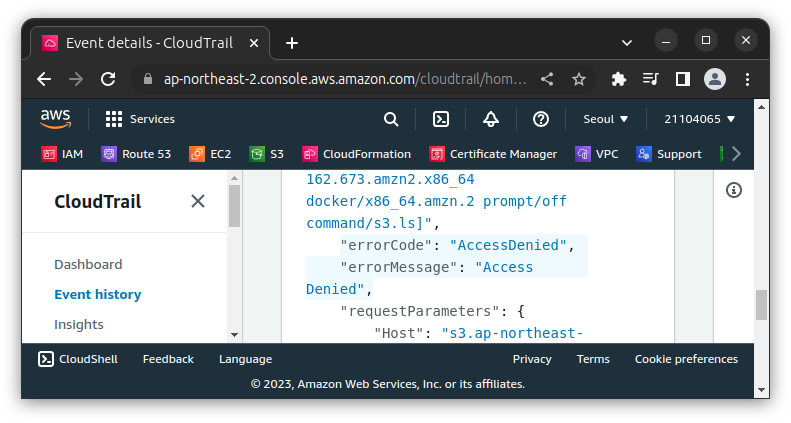Select the Event details - CloudTrail tab
Viewport: 791px width, 423px height.
(149, 43)
